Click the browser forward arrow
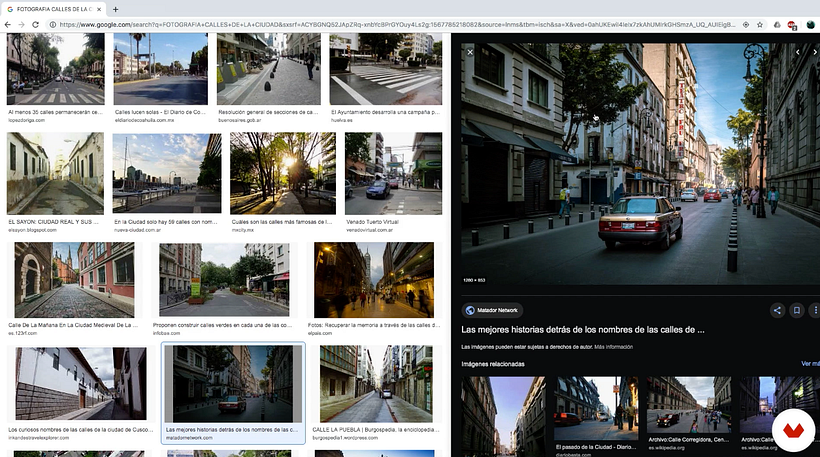Screen dimensions: 820x457 click(x=21, y=25)
